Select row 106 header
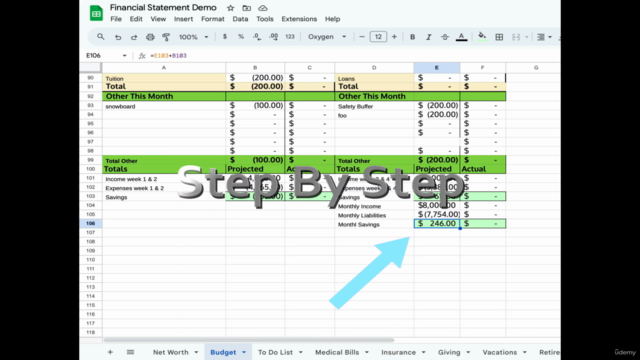Screen dimensions: 640x360 point(91,223)
